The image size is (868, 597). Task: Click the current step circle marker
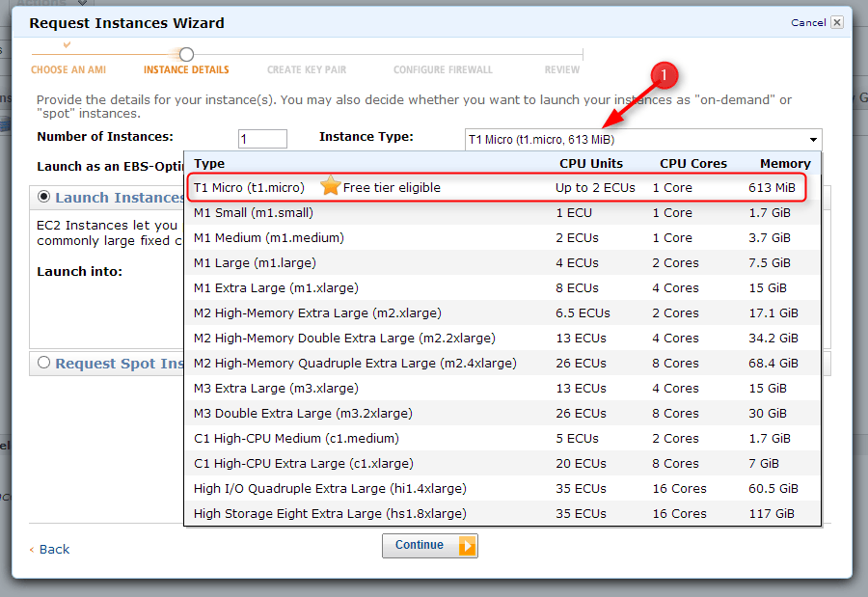[x=186, y=54]
